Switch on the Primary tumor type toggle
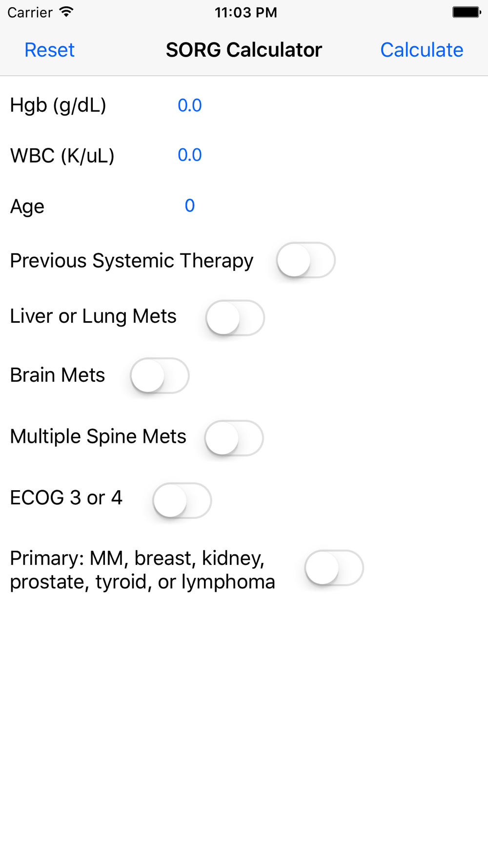Image resolution: width=488 pixels, height=868 pixels. point(334,568)
